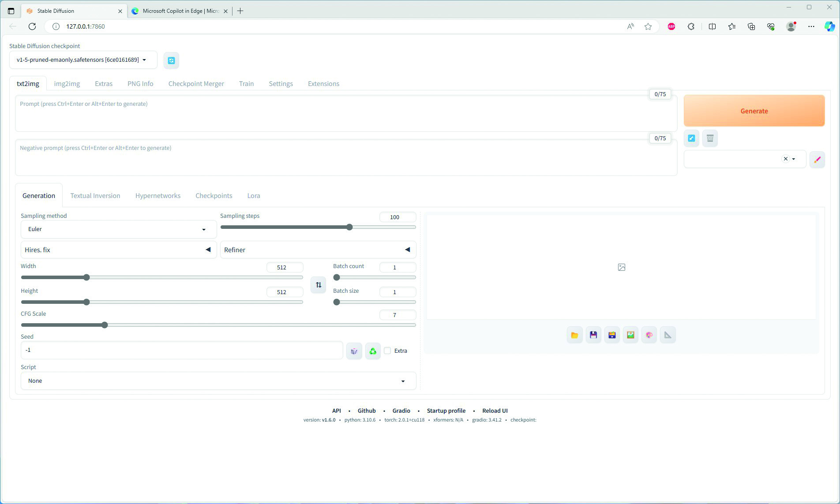Expand the Hires. fix section
This screenshot has width=840, height=504.
click(x=119, y=250)
